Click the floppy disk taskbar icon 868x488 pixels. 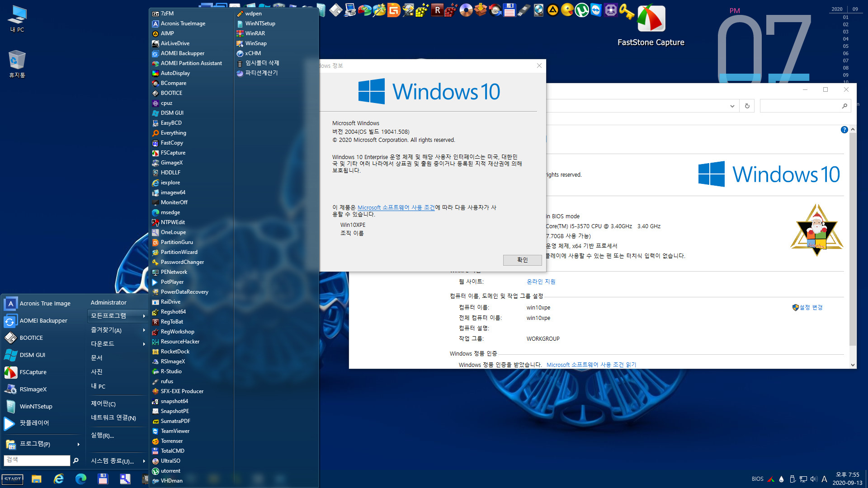[103, 479]
